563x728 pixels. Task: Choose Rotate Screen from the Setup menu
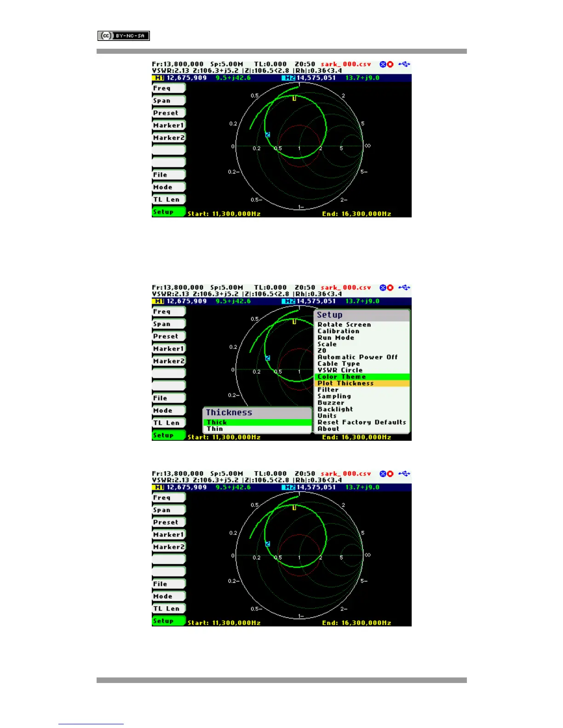[x=344, y=324]
